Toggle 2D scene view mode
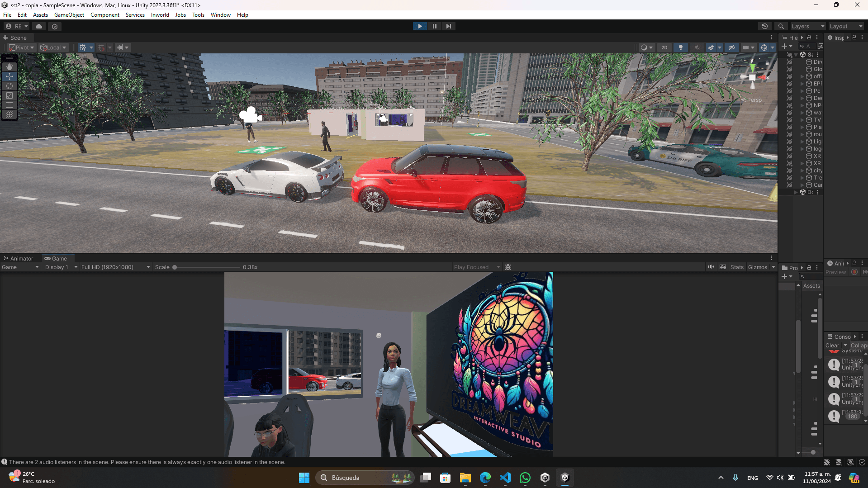The width and height of the screenshot is (868, 488). tap(664, 47)
